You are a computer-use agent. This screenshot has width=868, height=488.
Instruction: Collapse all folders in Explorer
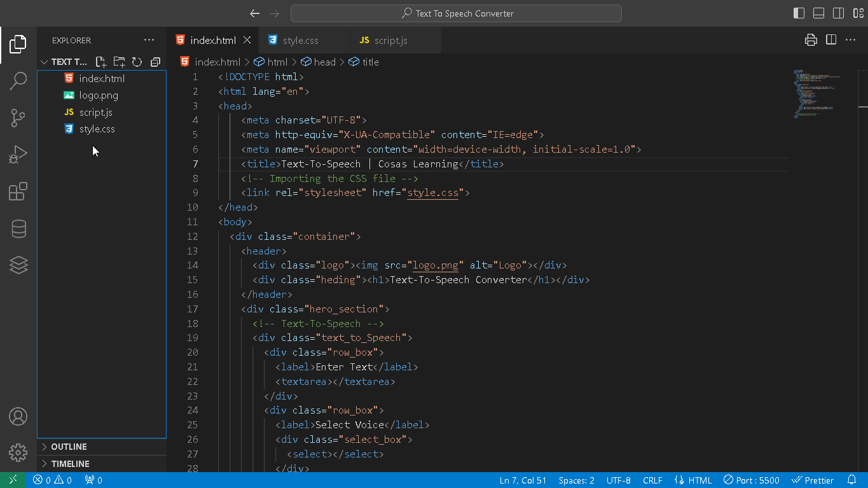[x=155, y=62]
